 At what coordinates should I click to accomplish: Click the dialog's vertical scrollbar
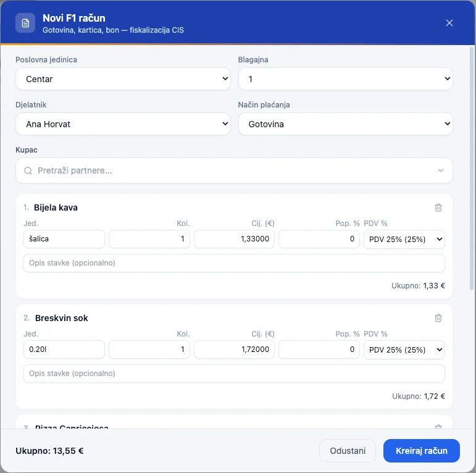point(472,169)
